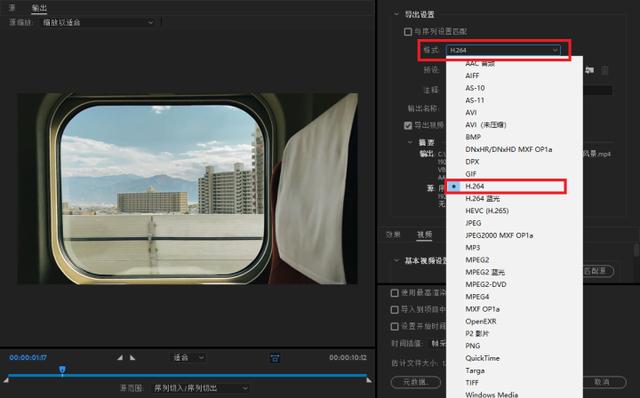Enable the 使用最高渲染质量 checkbox
Viewport: 640px width, 398px height.
click(x=394, y=293)
